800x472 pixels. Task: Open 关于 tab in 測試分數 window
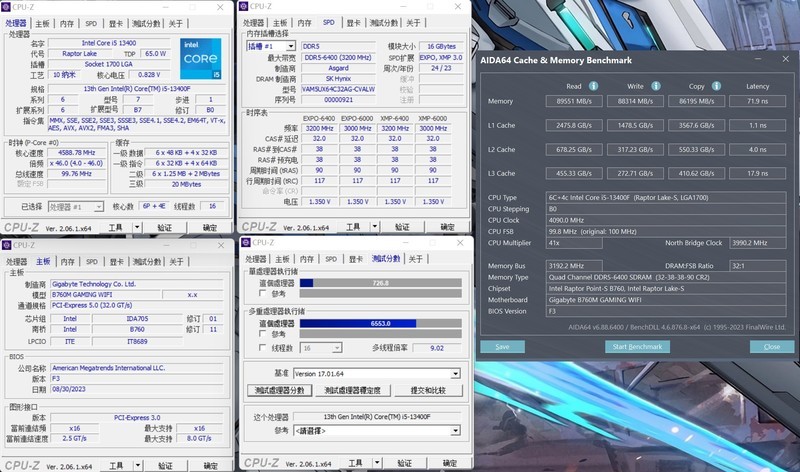click(x=416, y=259)
